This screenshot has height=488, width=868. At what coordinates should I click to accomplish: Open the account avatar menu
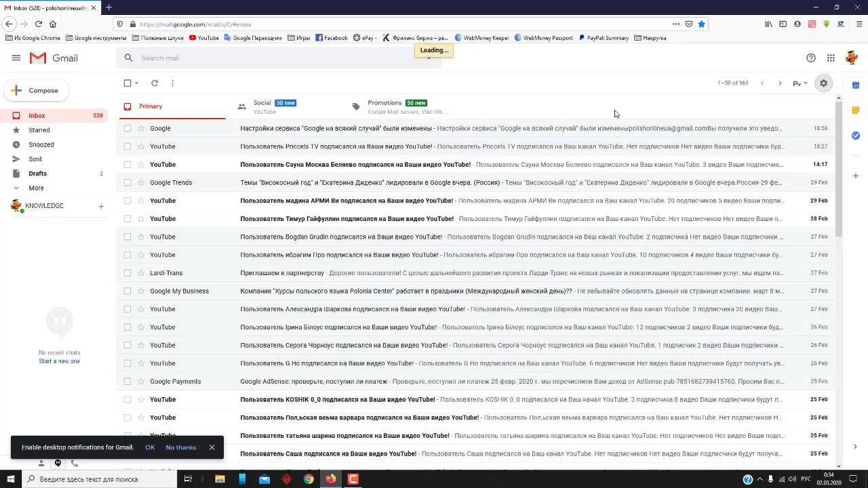(852, 58)
